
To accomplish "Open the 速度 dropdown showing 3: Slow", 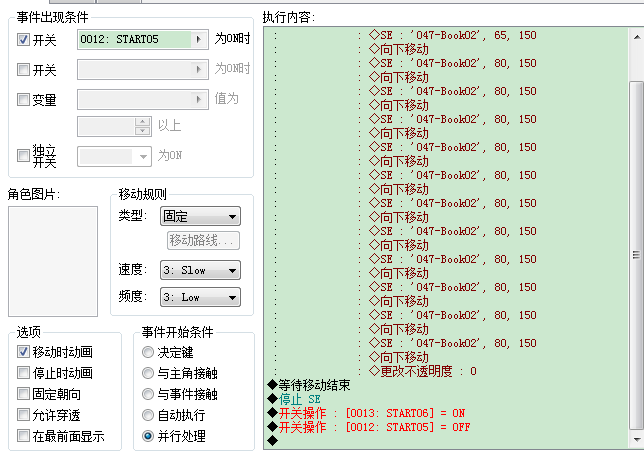I will (x=200, y=270).
